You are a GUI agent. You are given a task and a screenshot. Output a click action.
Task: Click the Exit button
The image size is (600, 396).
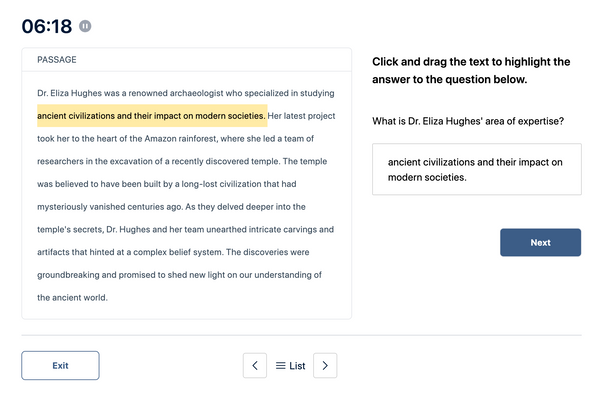tap(60, 365)
